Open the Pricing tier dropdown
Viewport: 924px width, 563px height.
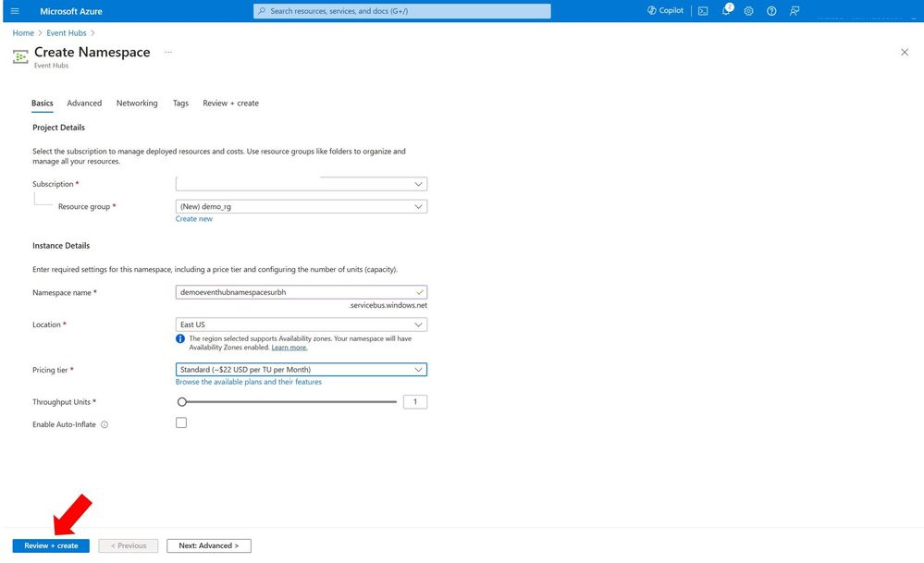pyautogui.click(x=302, y=370)
